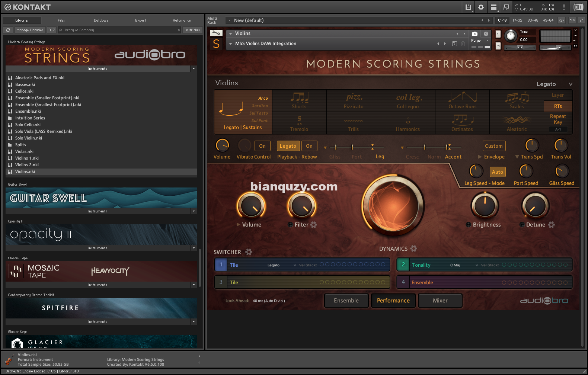Click the KSP button
This screenshot has height=375, width=588.
562,20
